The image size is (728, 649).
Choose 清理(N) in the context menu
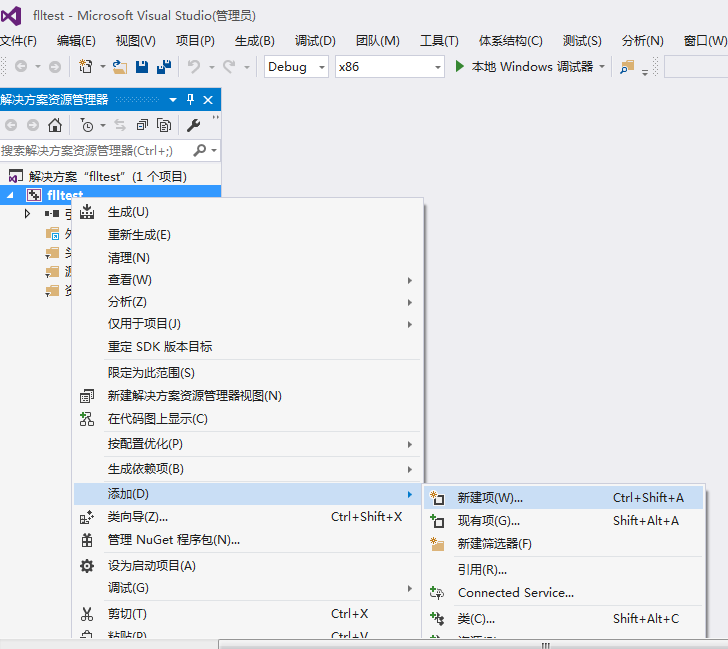click(x=248, y=258)
